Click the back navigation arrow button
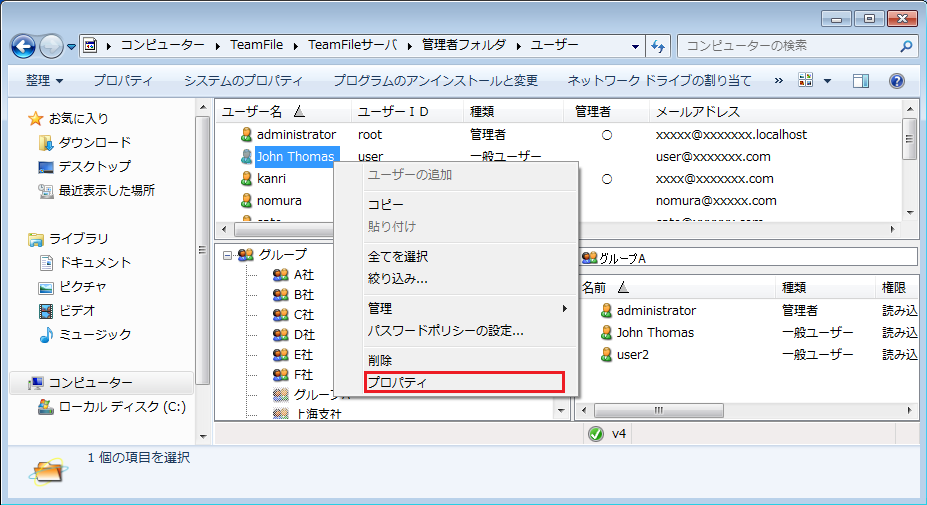The image size is (927, 505). tap(24, 46)
